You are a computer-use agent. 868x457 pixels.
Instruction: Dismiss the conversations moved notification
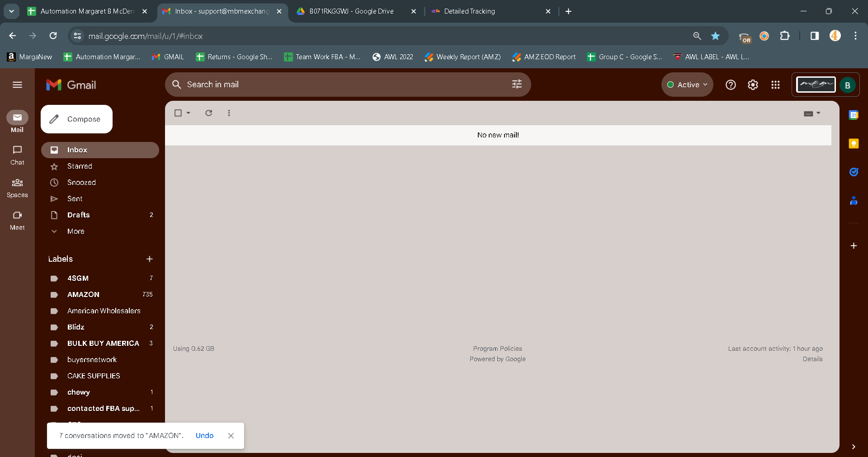tap(231, 436)
